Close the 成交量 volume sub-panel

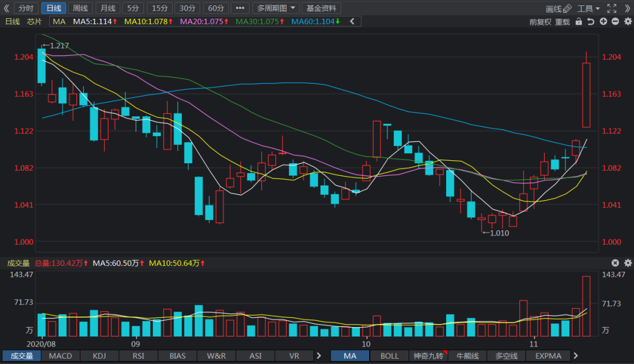click(x=615, y=263)
